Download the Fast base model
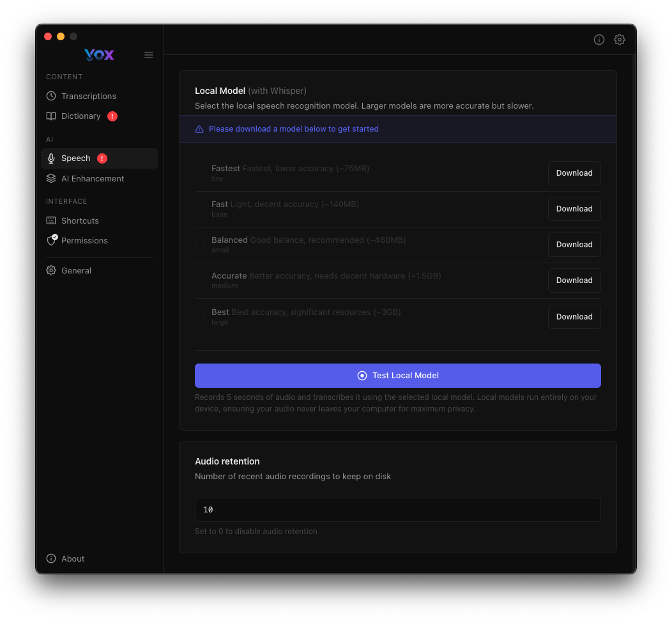672x621 pixels. [x=574, y=208]
